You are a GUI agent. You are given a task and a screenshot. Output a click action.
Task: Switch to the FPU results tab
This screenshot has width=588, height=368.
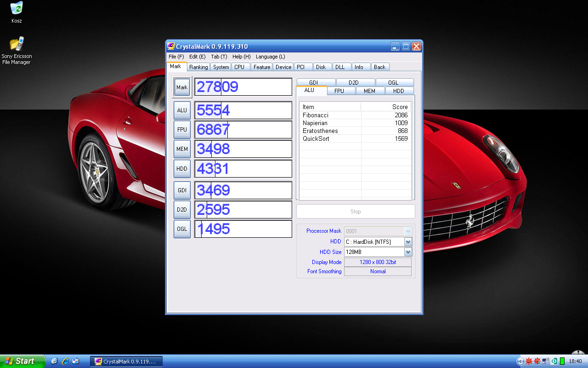point(339,91)
